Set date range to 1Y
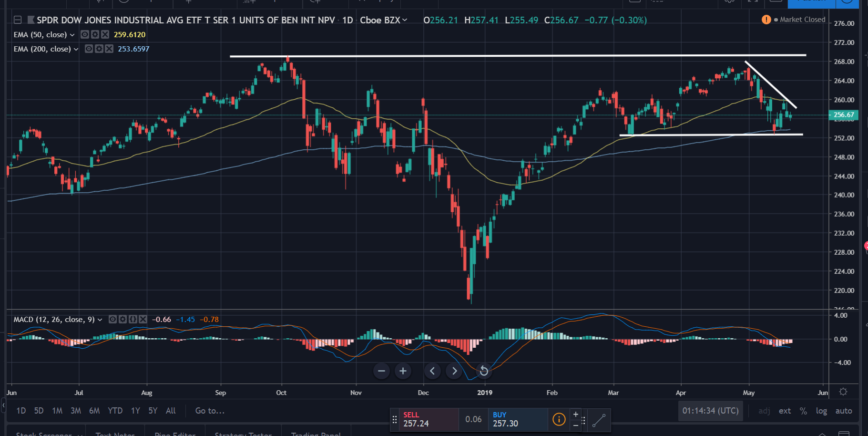The height and width of the screenshot is (436, 868). 135,411
